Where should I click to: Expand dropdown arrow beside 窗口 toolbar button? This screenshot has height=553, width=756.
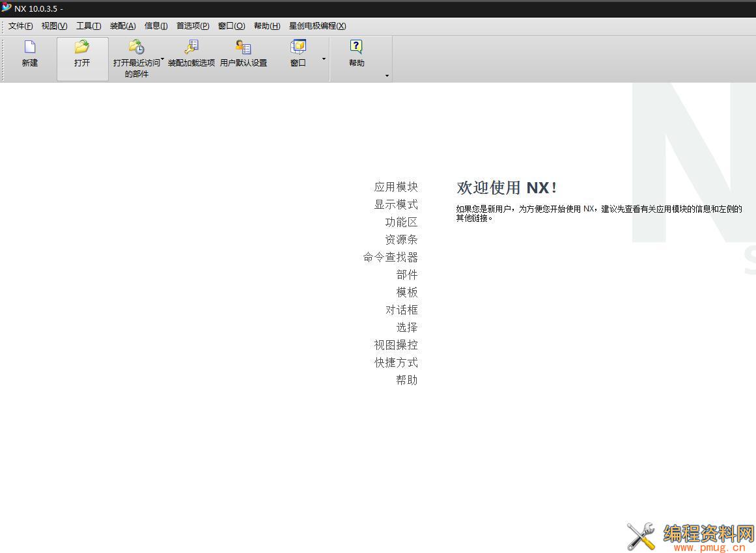click(x=324, y=59)
